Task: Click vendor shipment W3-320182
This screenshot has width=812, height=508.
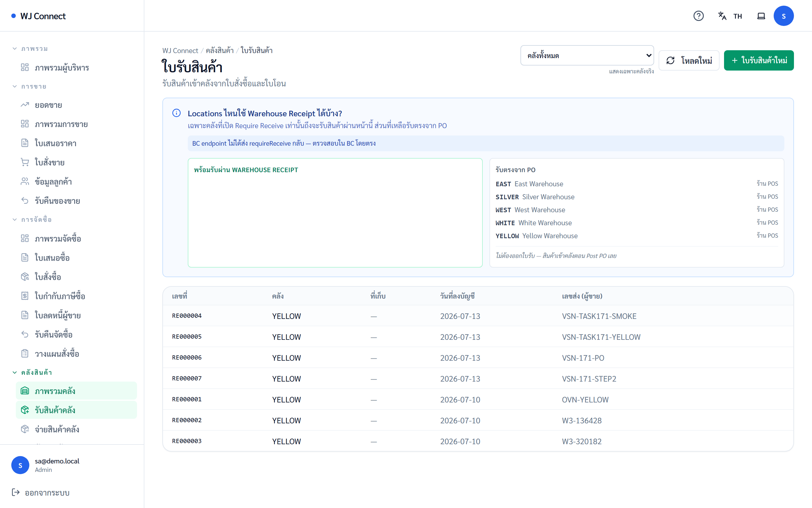Action: 581,441
